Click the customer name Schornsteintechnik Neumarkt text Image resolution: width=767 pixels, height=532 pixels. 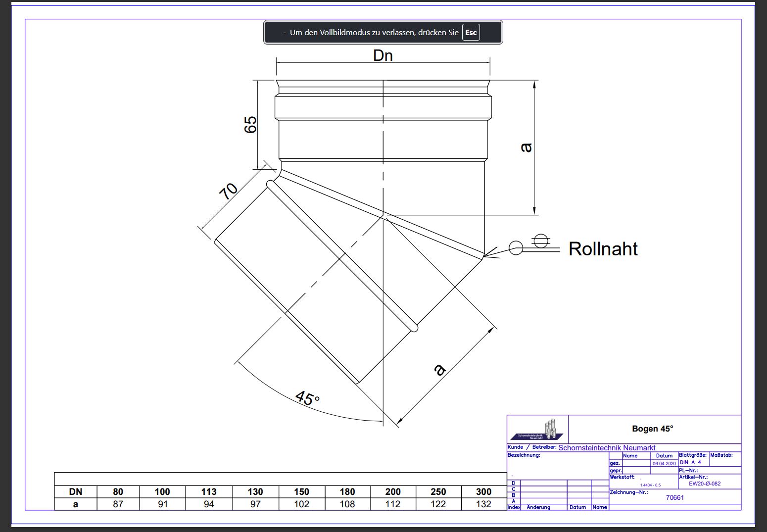coord(607,447)
